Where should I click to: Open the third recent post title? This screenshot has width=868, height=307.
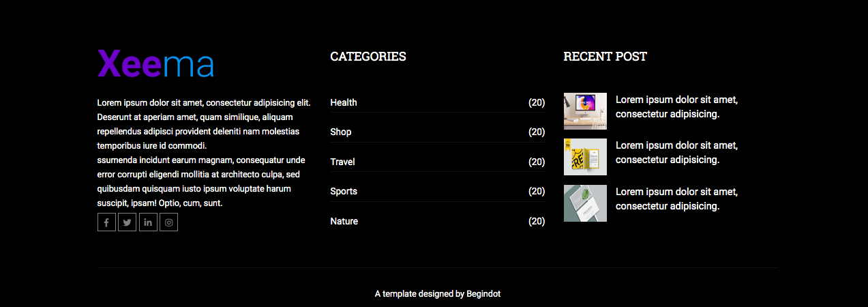677,199
